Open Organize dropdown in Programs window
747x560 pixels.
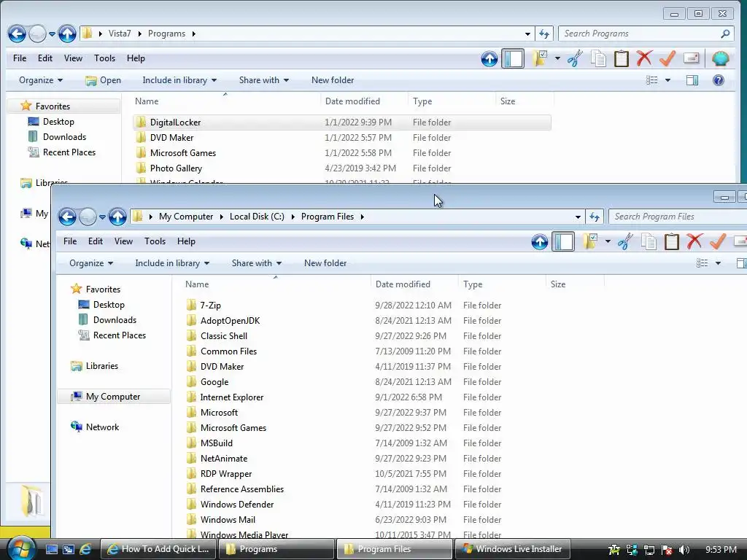pos(41,80)
